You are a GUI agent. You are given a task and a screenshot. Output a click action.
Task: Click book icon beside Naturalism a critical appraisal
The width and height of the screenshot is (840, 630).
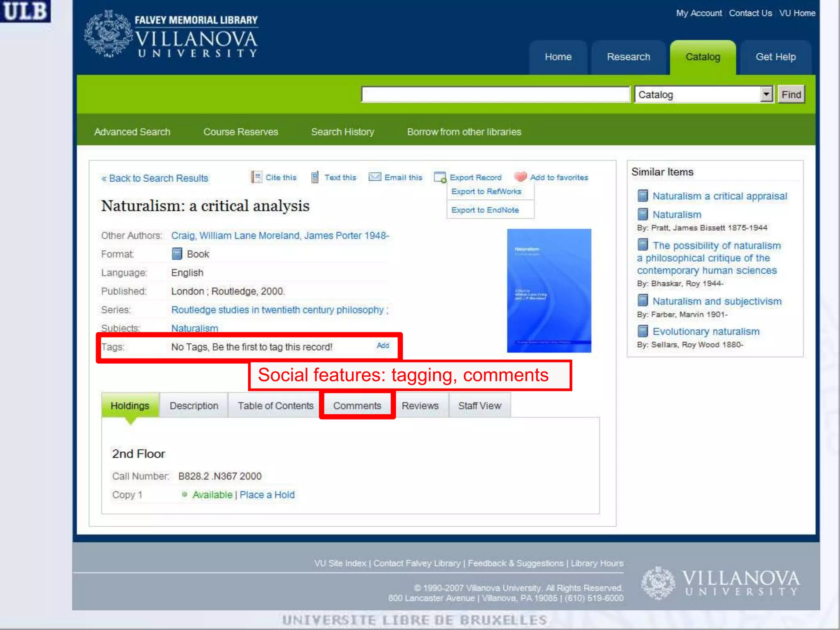click(x=643, y=196)
